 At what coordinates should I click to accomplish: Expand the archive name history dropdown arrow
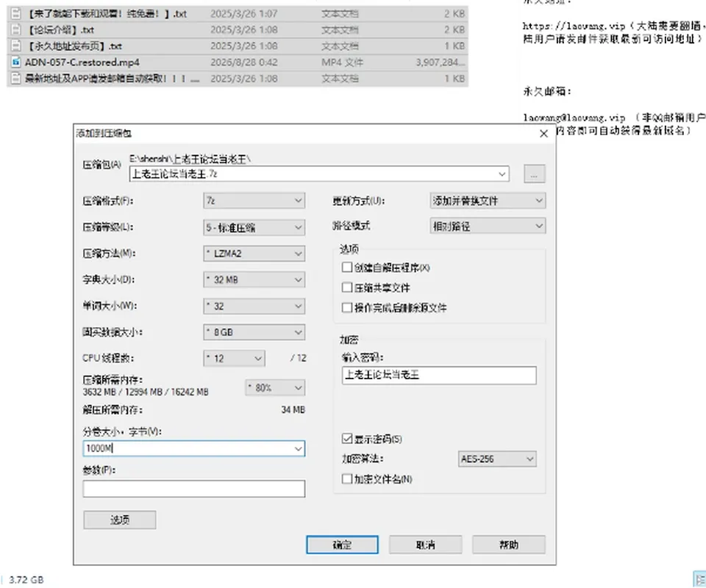(x=502, y=174)
